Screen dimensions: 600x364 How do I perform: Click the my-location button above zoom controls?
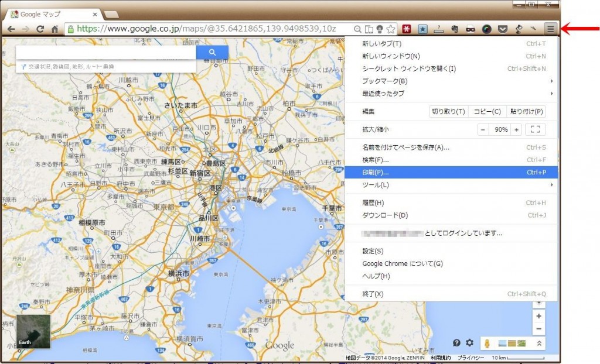tap(539, 303)
